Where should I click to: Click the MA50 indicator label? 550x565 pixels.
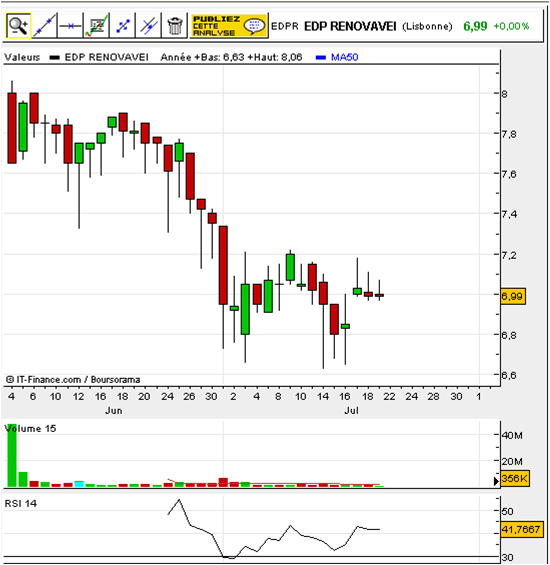point(344,57)
